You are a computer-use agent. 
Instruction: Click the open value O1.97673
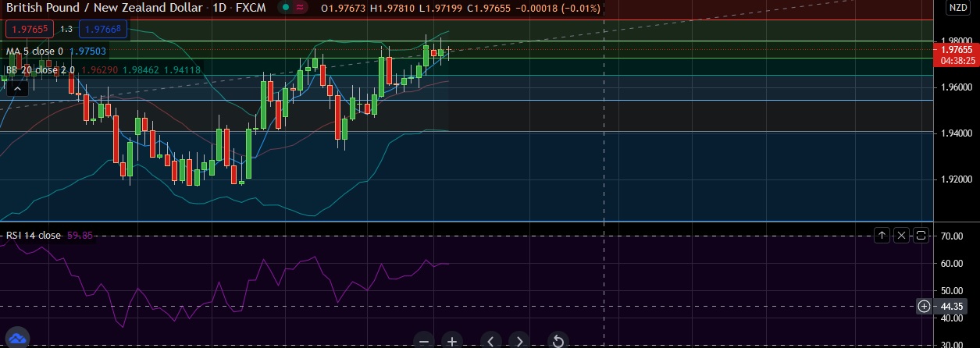click(x=344, y=8)
